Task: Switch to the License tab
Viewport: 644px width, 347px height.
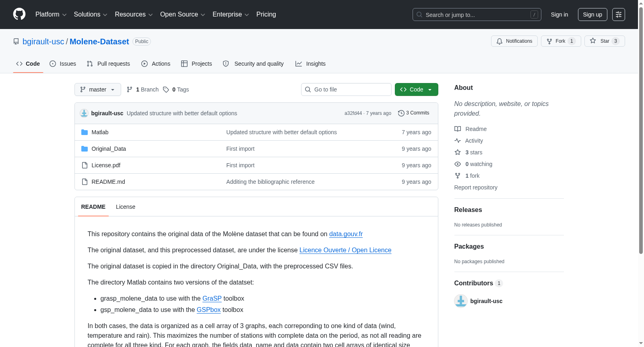Action: [x=126, y=207]
